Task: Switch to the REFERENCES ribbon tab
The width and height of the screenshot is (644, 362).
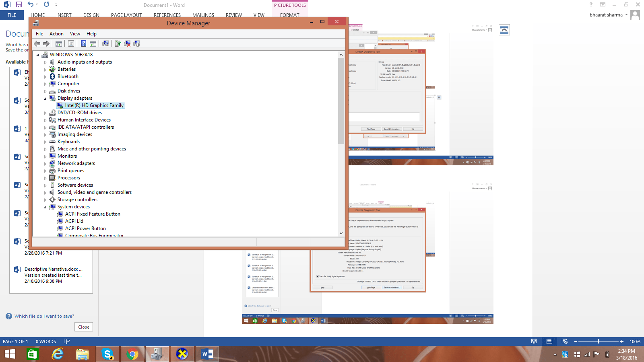Action: [x=167, y=15]
